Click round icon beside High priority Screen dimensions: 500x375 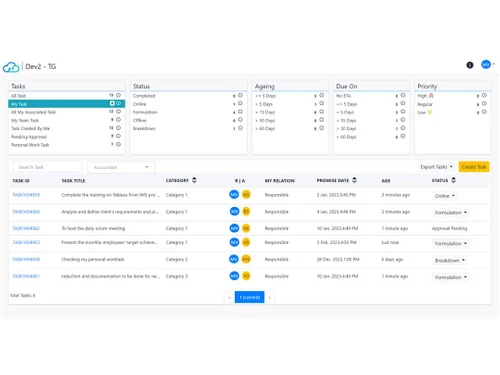tap(484, 95)
